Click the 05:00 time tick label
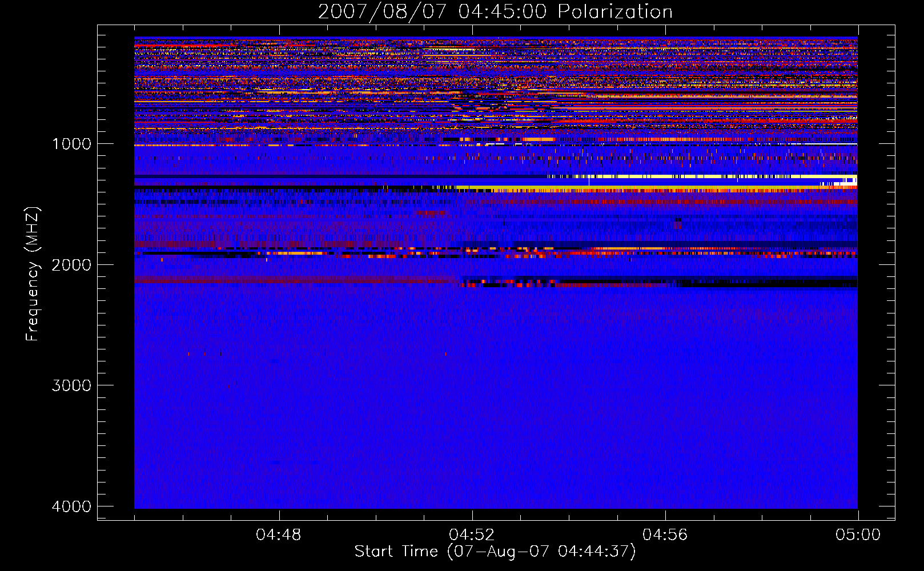 click(x=858, y=535)
